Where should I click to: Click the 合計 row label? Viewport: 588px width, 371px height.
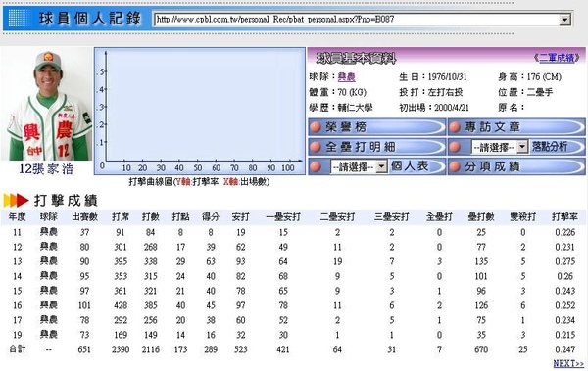(18, 348)
